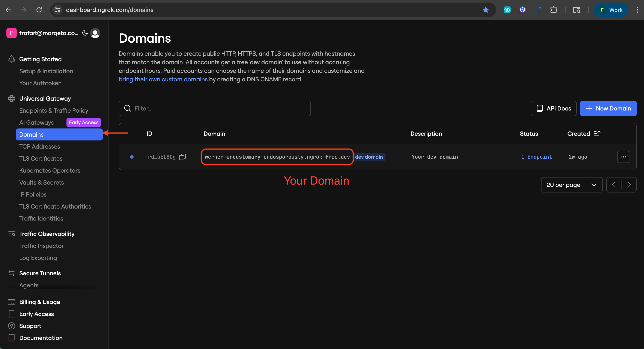Open the 1 Endpoint link
The width and height of the screenshot is (644, 349).
coord(537,157)
